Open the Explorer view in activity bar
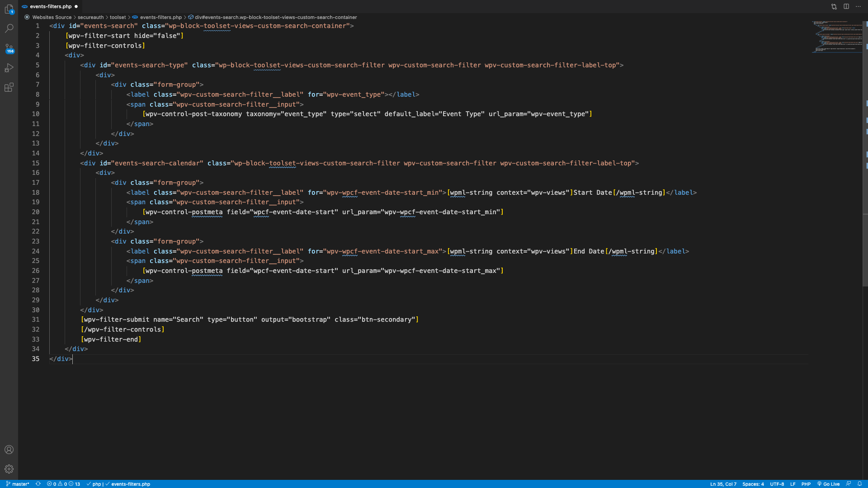Viewport: 868px width, 488px height. tap(9, 9)
